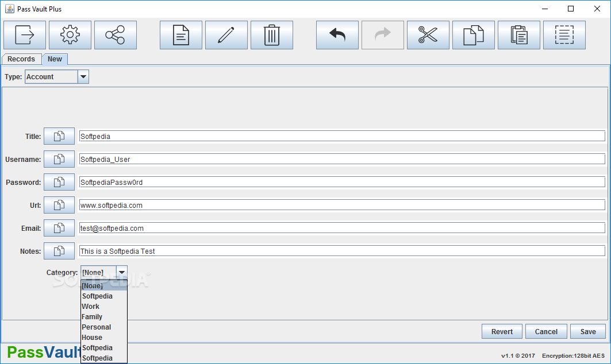Click the Cancel button
Screen dimensions: 611x364
coord(546,332)
